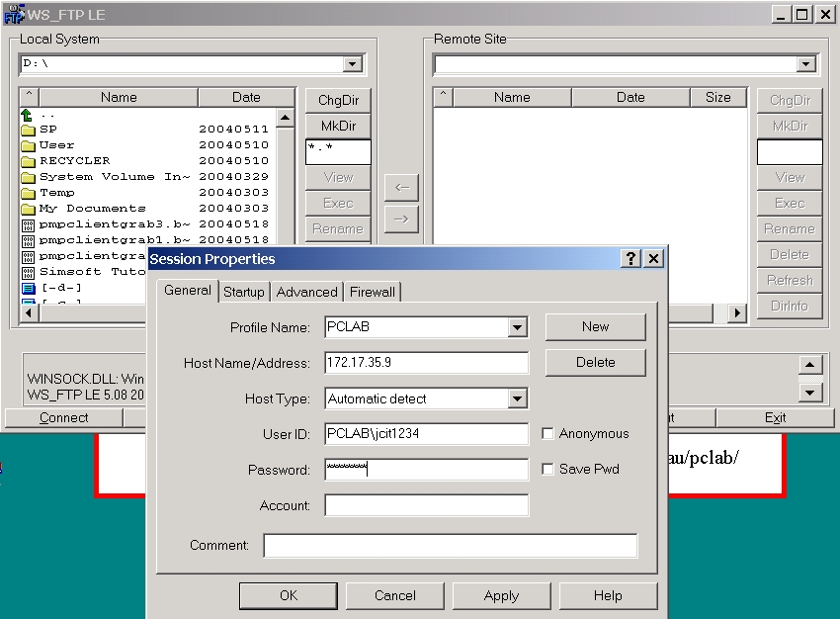This screenshot has height=619, width=840.
Task: Click inside the Account input field
Action: (425, 505)
